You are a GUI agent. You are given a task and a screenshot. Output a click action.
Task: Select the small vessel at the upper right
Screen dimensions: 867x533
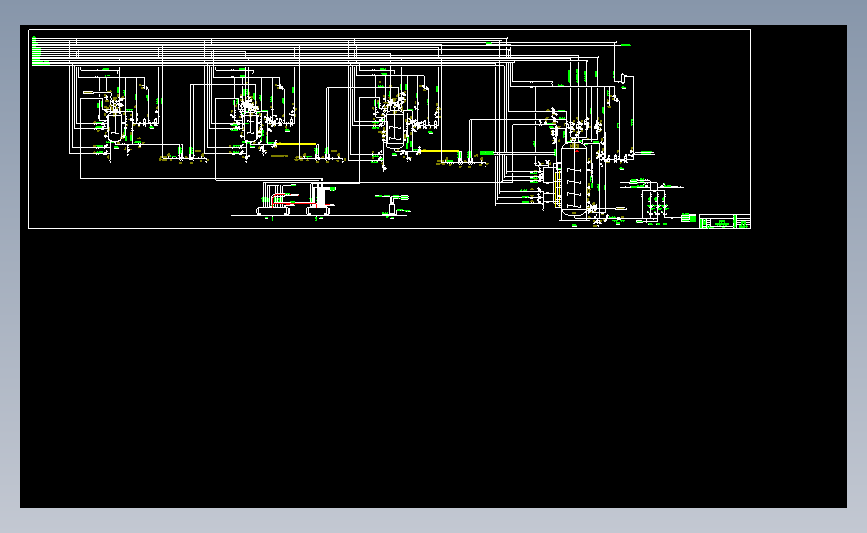[623, 80]
